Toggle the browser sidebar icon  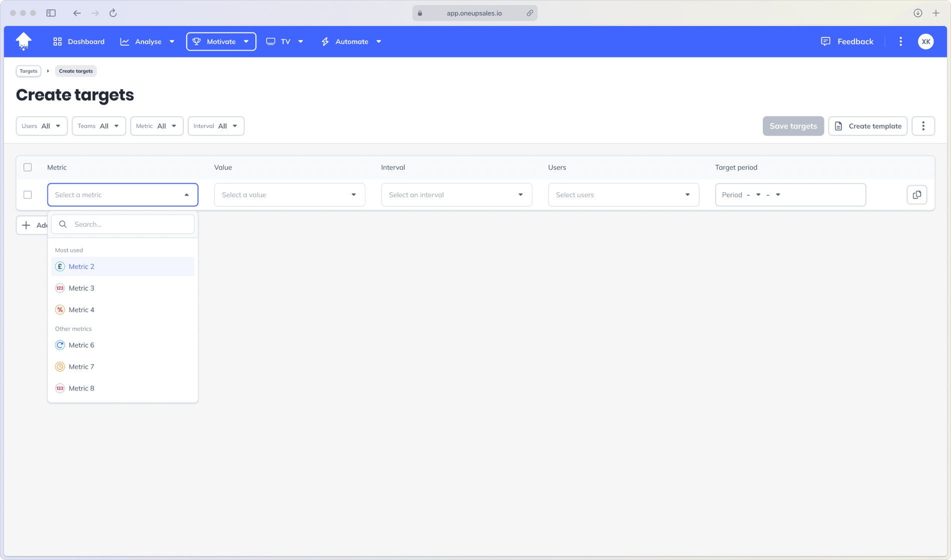point(51,13)
